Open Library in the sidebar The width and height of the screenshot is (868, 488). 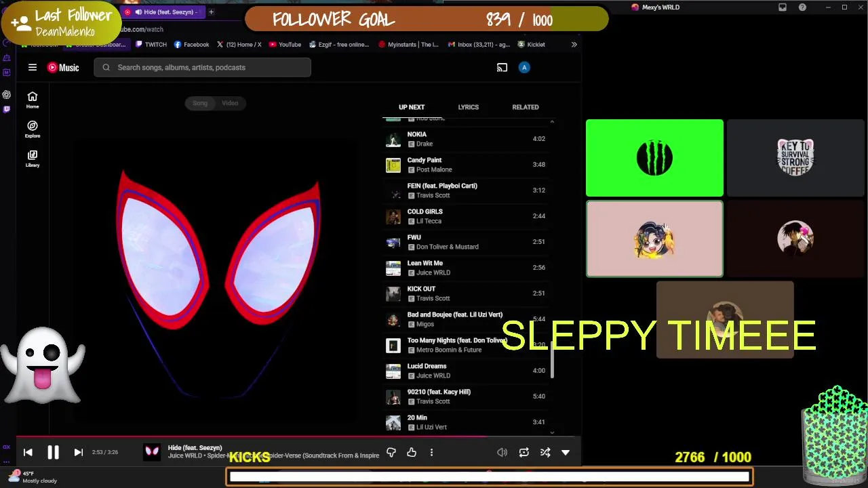click(33, 158)
